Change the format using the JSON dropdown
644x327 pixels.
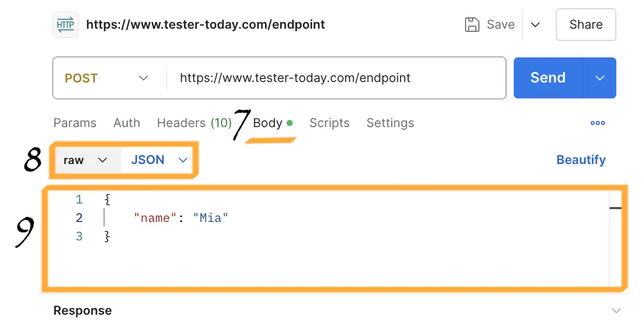159,160
